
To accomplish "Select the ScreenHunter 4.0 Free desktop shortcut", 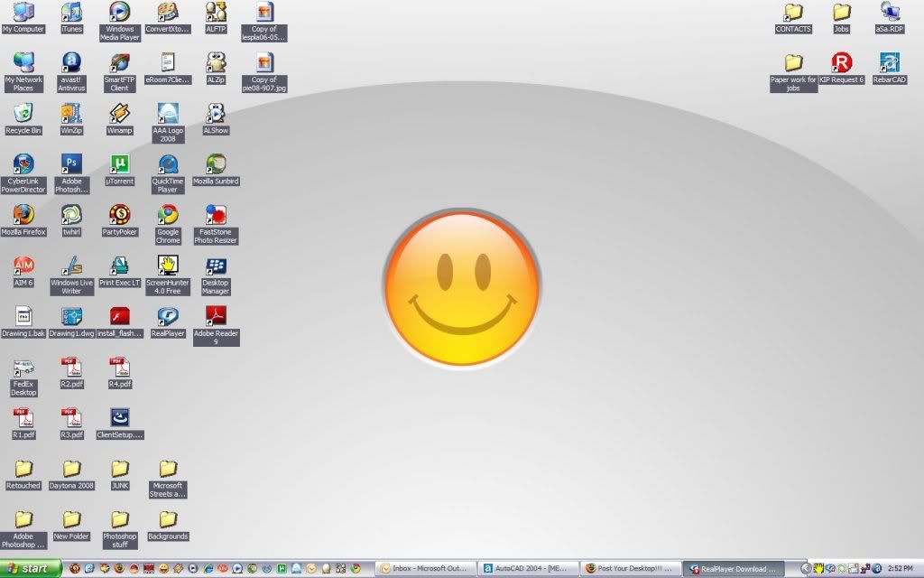I will point(168,275).
